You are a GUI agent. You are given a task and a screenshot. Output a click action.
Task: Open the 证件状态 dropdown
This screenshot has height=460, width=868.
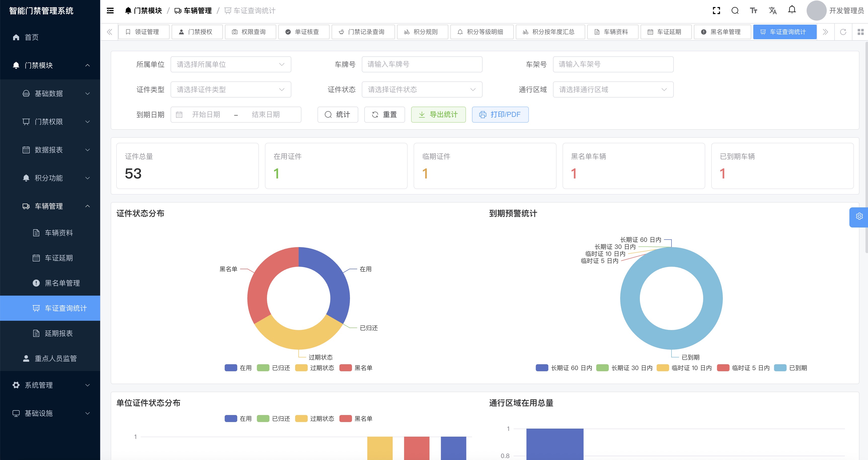point(422,89)
